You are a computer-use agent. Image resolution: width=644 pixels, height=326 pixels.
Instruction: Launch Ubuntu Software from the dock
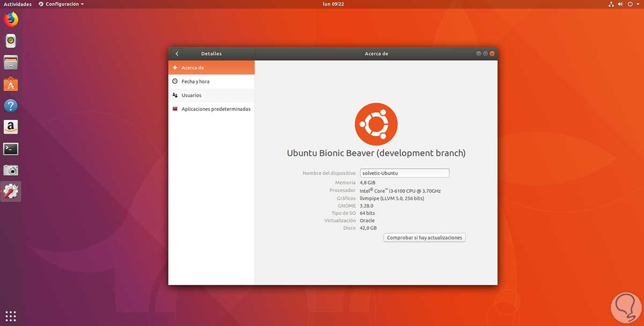[x=11, y=84]
